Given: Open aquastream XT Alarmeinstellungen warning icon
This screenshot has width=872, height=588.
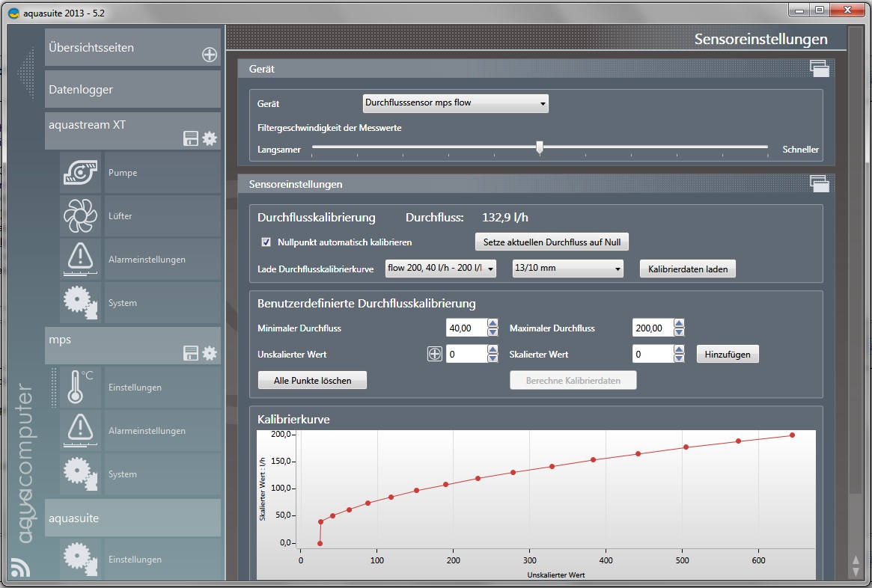Looking at the screenshot, I should click(x=80, y=260).
